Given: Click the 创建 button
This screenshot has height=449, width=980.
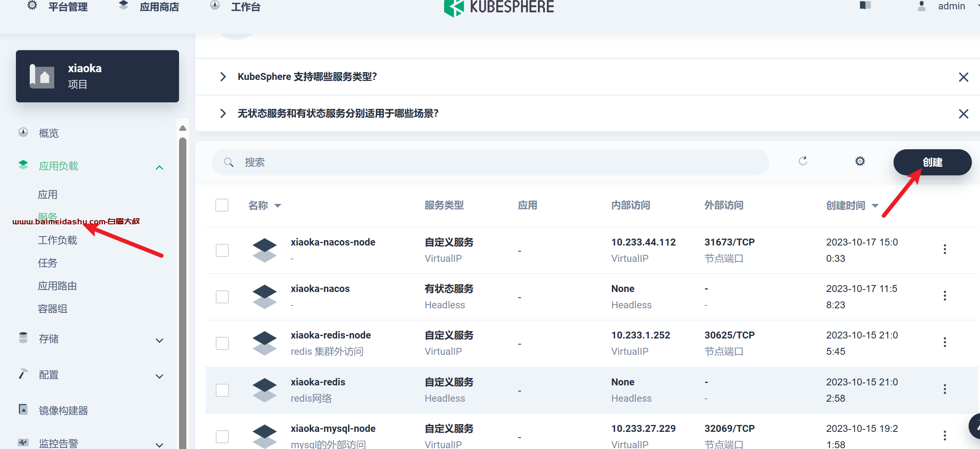Looking at the screenshot, I should (x=933, y=162).
